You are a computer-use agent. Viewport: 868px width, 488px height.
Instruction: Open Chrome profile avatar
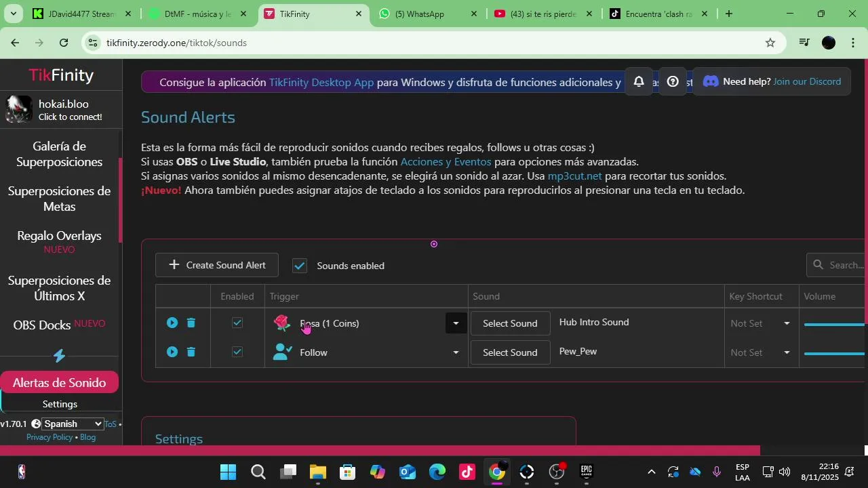(x=829, y=43)
